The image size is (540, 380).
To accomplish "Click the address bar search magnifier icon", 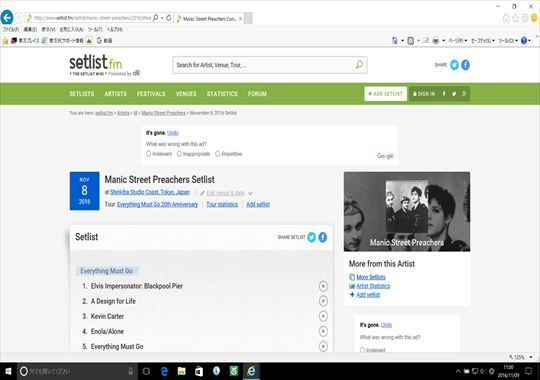I will (156, 17).
